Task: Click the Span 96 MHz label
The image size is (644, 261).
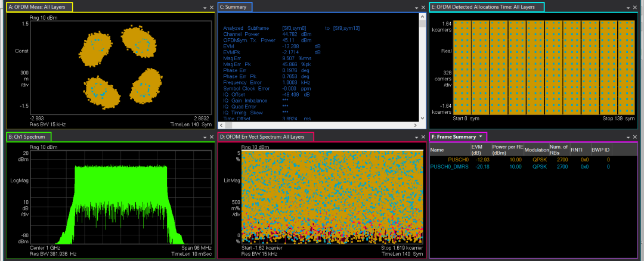Action: (x=196, y=248)
